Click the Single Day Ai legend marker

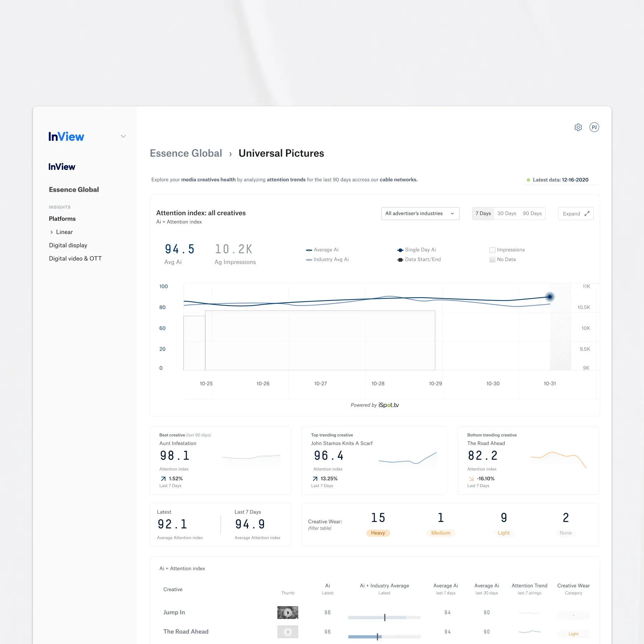(x=400, y=250)
